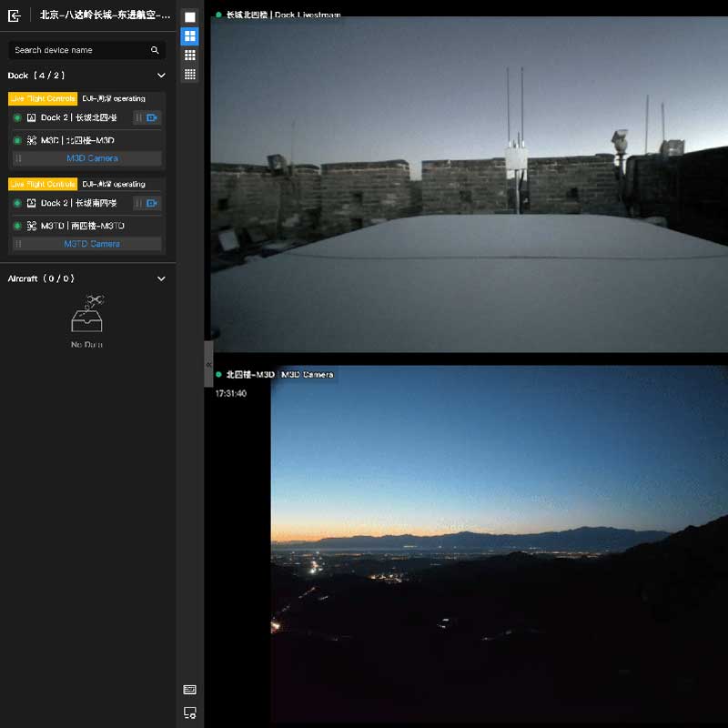Open the M3TD Camera stream link
This screenshot has height=728, width=728.
pyautogui.click(x=92, y=244)
